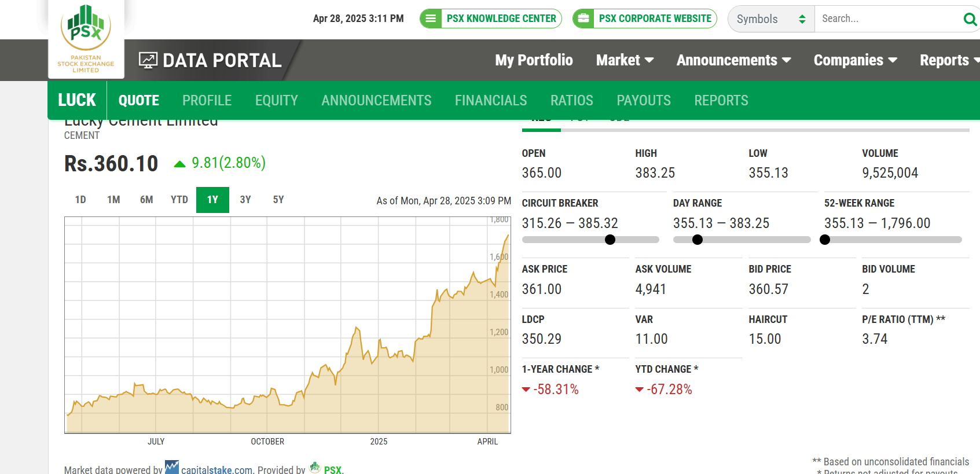Click the CEMENT sector label
980x474 pixels.
point(82,135)
